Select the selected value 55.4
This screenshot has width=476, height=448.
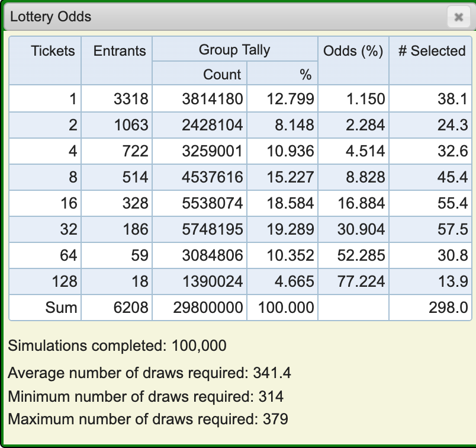click(453, 203)
